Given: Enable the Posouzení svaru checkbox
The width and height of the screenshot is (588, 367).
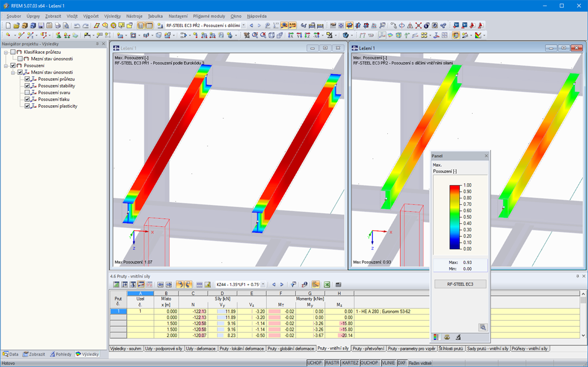Looking at the screenshot, I should point(27,92).
